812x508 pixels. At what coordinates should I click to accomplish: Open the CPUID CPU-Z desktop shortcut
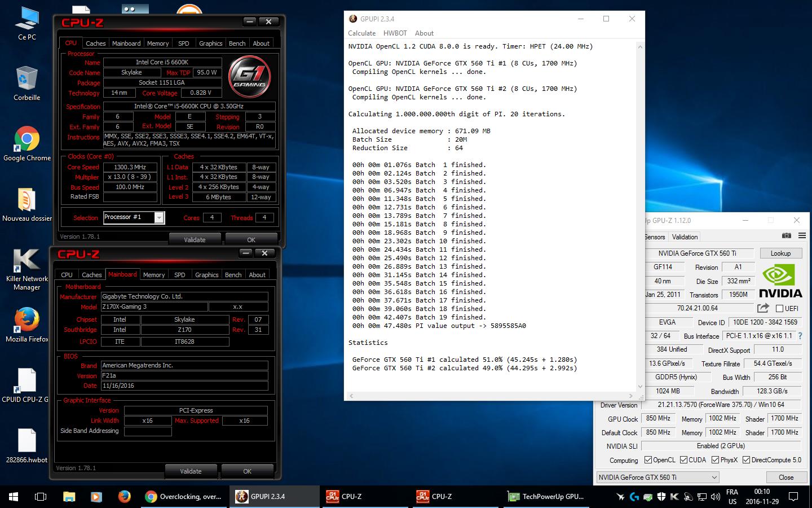tap(27, 386)
